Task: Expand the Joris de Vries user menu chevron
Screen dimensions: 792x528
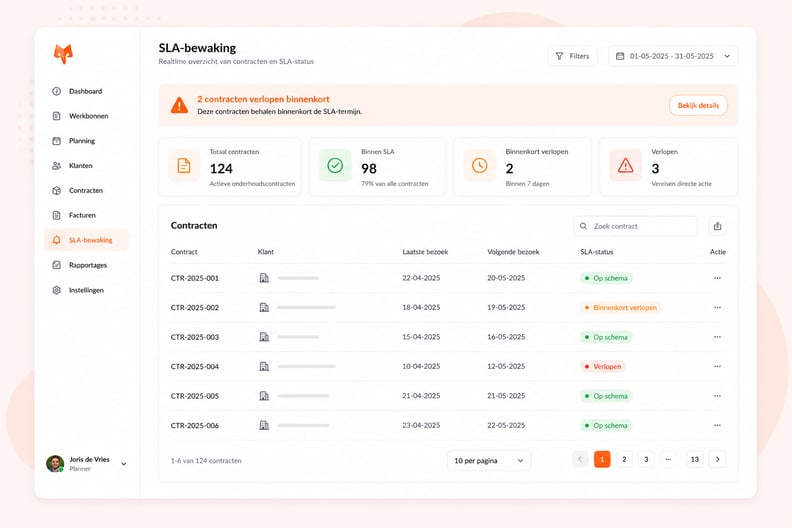Action: [124, 464]
